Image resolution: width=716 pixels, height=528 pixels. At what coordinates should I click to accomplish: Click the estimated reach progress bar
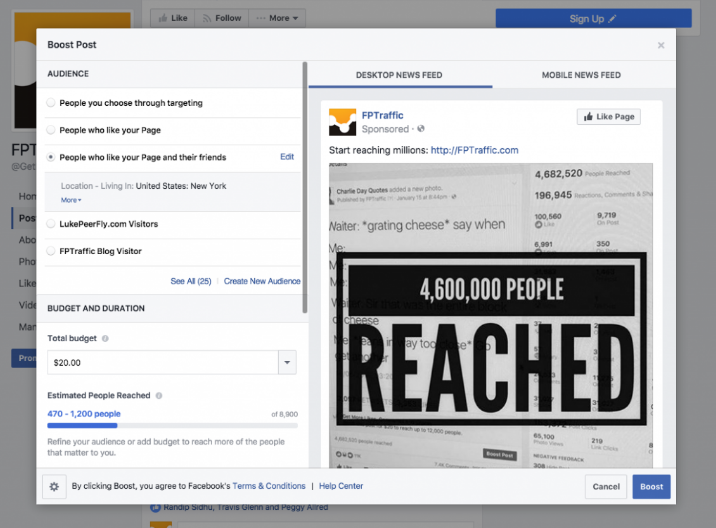tap(173, 426)
